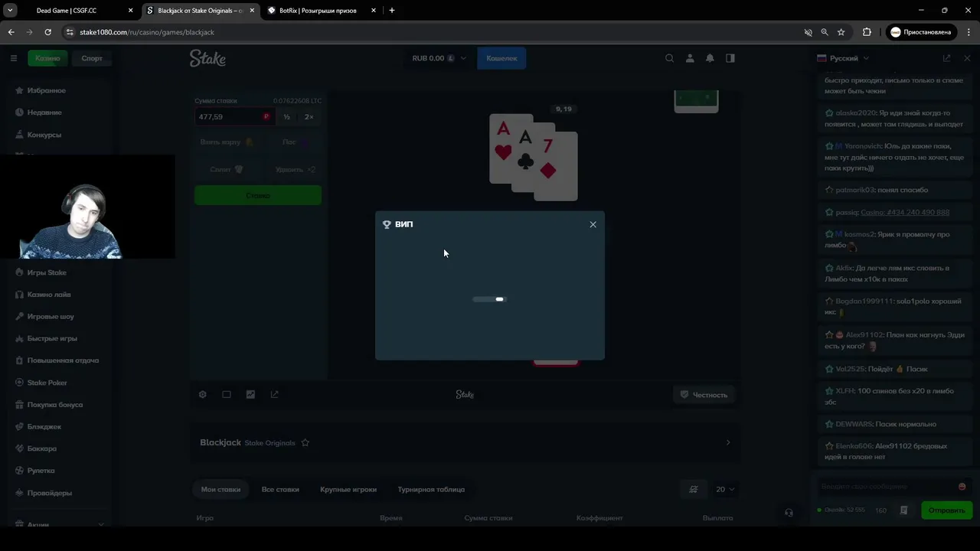Click the bet amount field 477,59
980x551 pixels.
coord(234,117)
